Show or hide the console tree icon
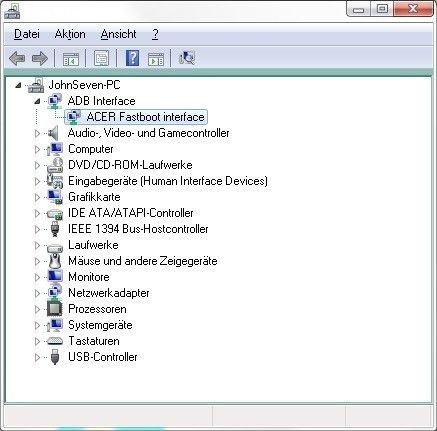Screen dimensions: 437x431 71,59
